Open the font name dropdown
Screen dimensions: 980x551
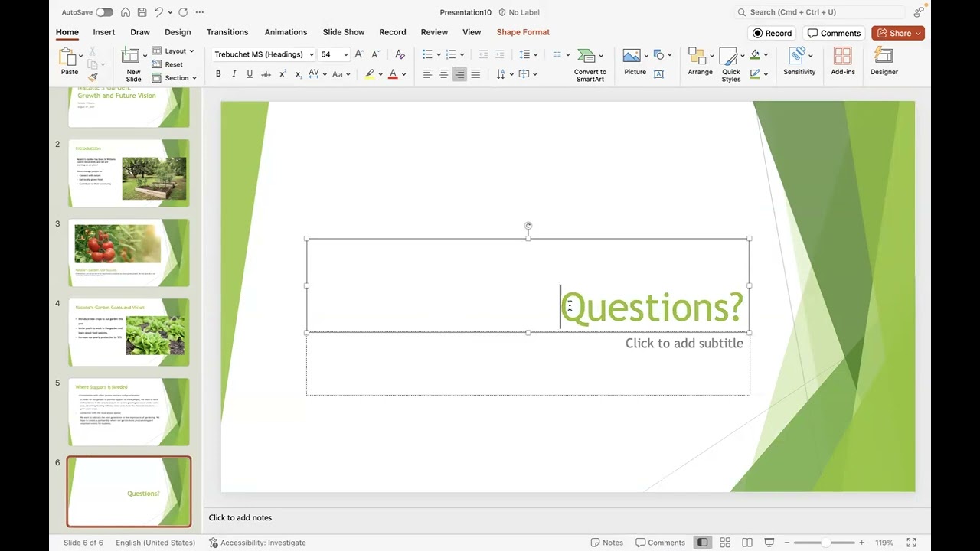click(x=311, y=54)
